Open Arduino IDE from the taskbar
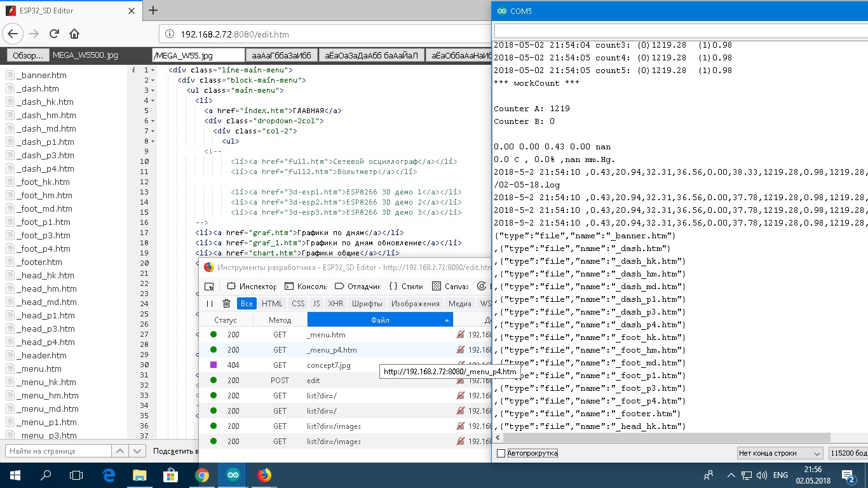 point(233,475)
